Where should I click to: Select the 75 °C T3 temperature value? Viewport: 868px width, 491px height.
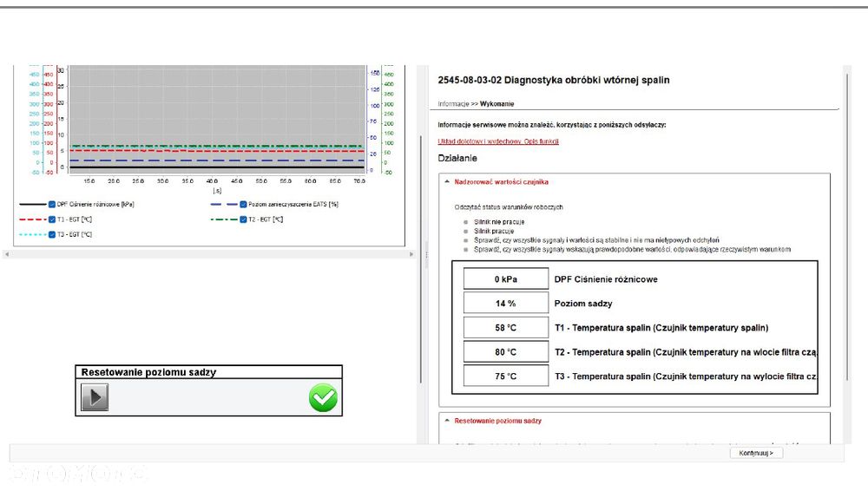[506, 376]
